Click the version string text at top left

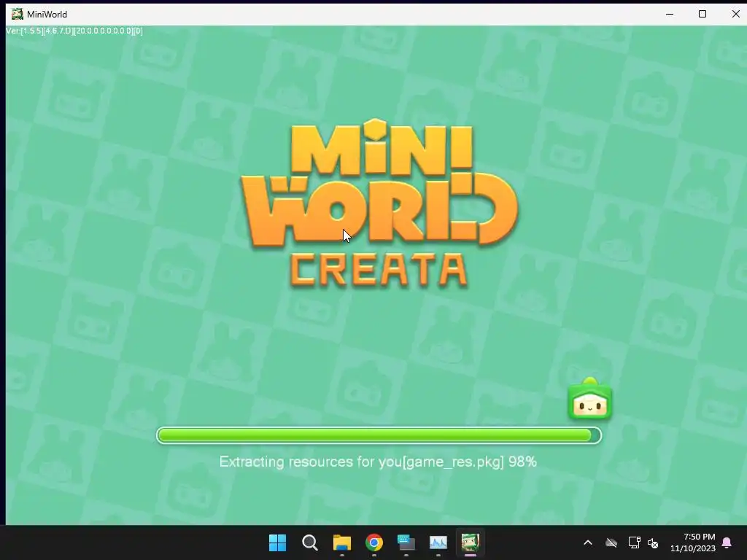pos(74,31)
